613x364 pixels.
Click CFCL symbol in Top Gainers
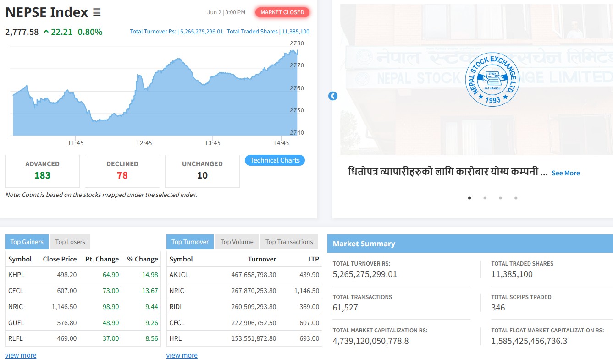[x=16, y=291]
